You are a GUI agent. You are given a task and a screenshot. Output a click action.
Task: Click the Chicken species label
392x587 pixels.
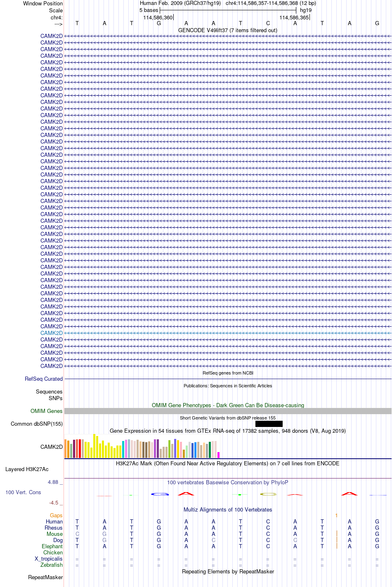53,552
